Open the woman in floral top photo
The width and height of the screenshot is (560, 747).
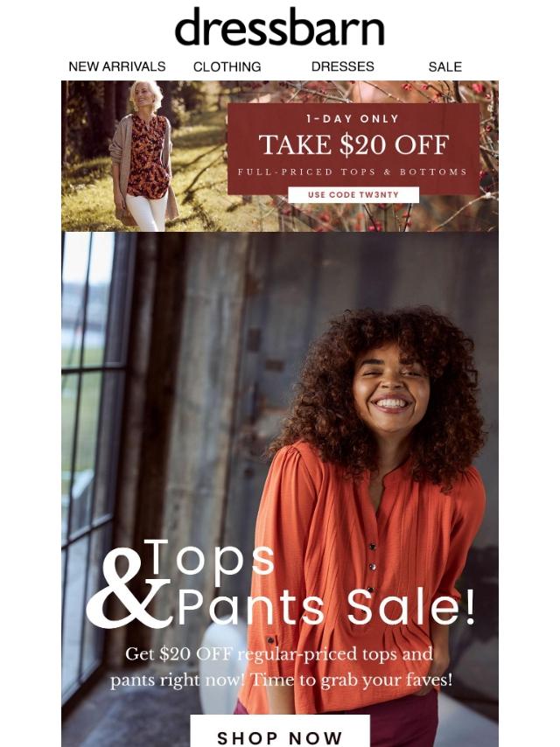coord(143,156)
